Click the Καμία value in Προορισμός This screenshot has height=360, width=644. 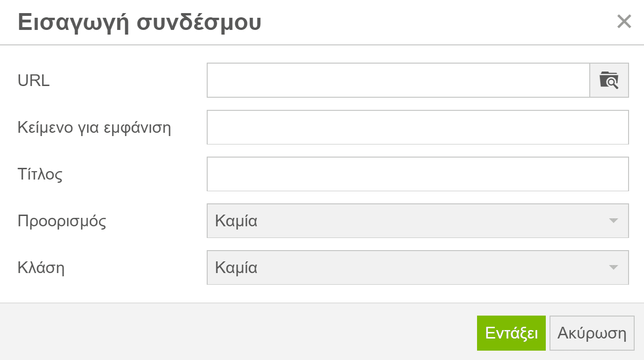click(236, 221)
